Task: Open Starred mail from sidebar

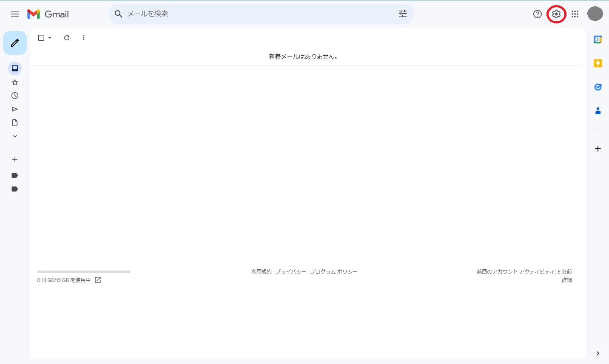Action: pyautogui.click(x=15, y=82)
